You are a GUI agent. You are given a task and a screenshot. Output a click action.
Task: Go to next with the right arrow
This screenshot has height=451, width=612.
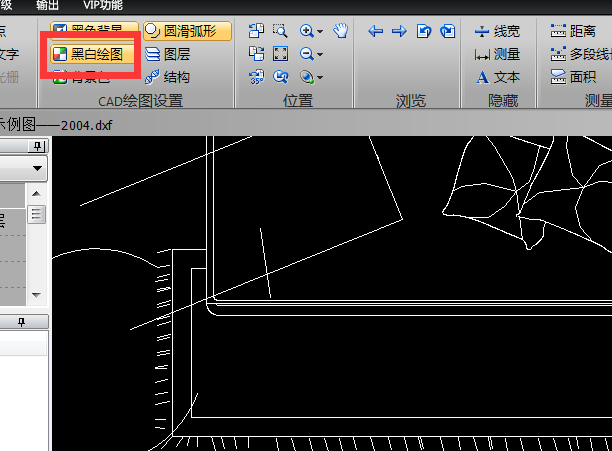[399, 31]
